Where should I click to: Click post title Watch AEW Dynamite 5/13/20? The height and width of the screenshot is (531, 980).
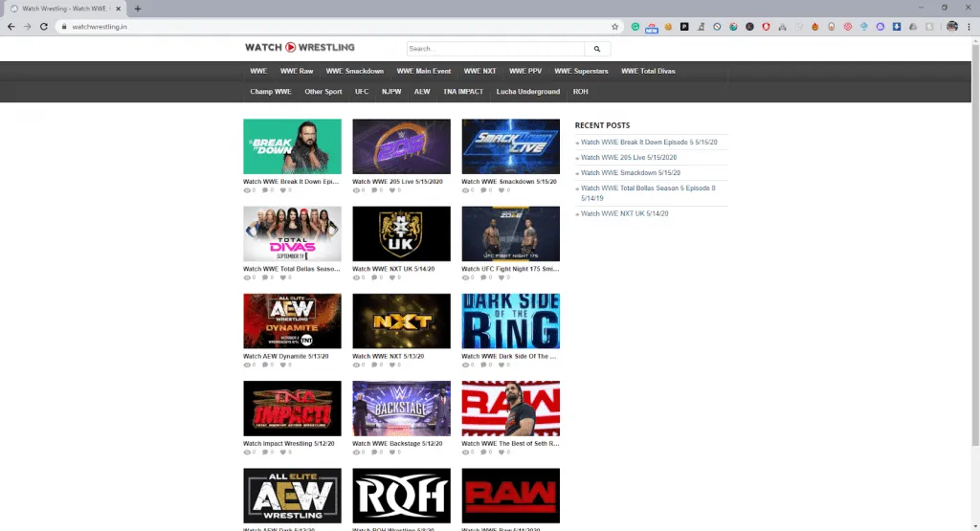[x=285, y=356]
